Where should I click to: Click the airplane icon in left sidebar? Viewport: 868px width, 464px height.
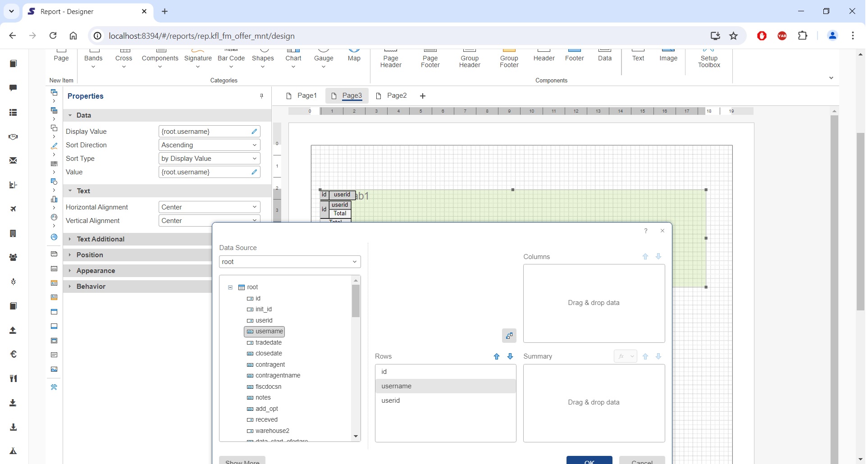click(13, 209)
